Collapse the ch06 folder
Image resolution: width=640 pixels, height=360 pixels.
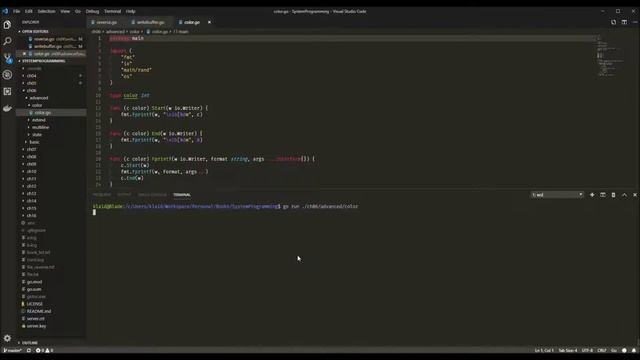[31, 90]
